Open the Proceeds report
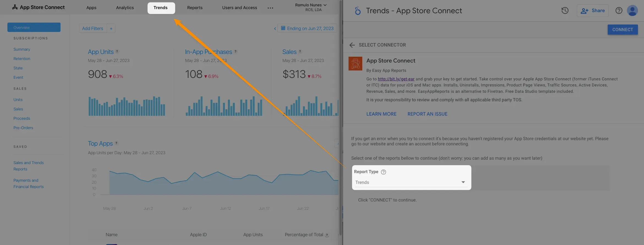644x245 pixels. click(22, 118)
